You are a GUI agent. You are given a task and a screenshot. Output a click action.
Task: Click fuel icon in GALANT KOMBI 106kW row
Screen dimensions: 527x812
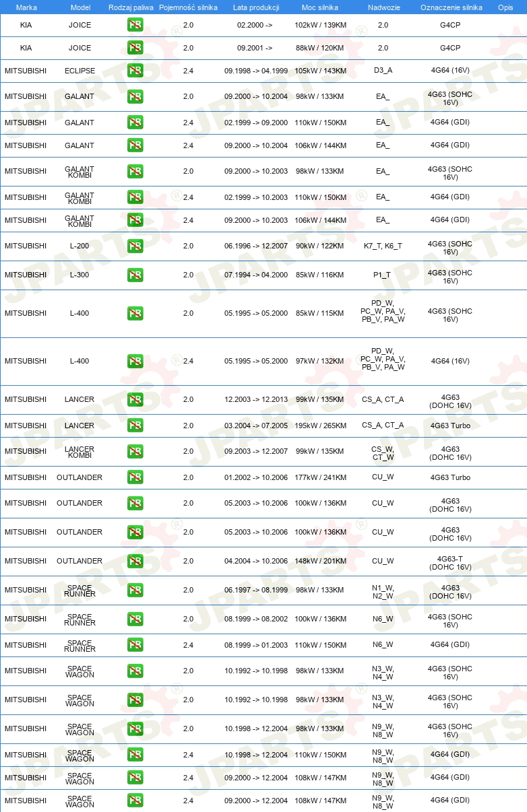tap(135, 221)
